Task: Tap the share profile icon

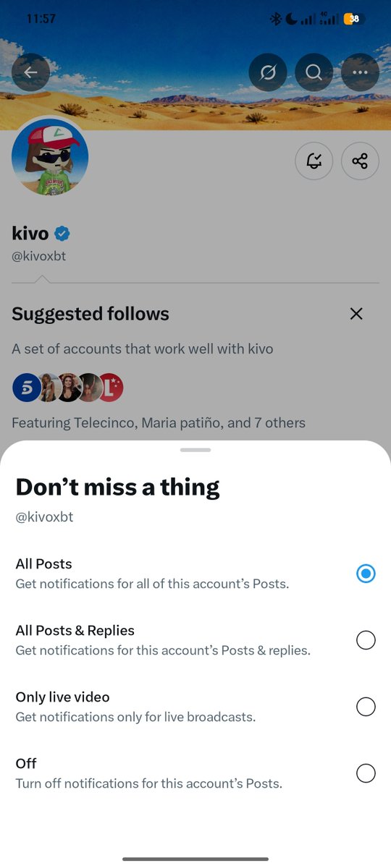Action: (x=360, y=161)
